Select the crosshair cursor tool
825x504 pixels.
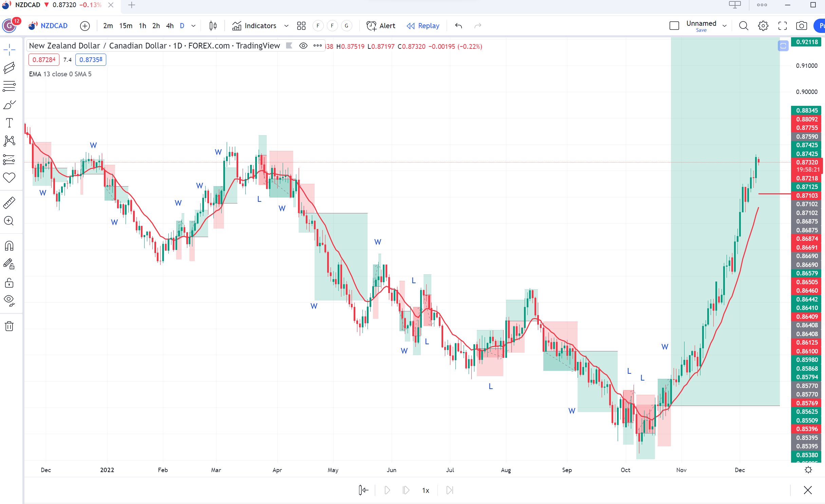9,49
